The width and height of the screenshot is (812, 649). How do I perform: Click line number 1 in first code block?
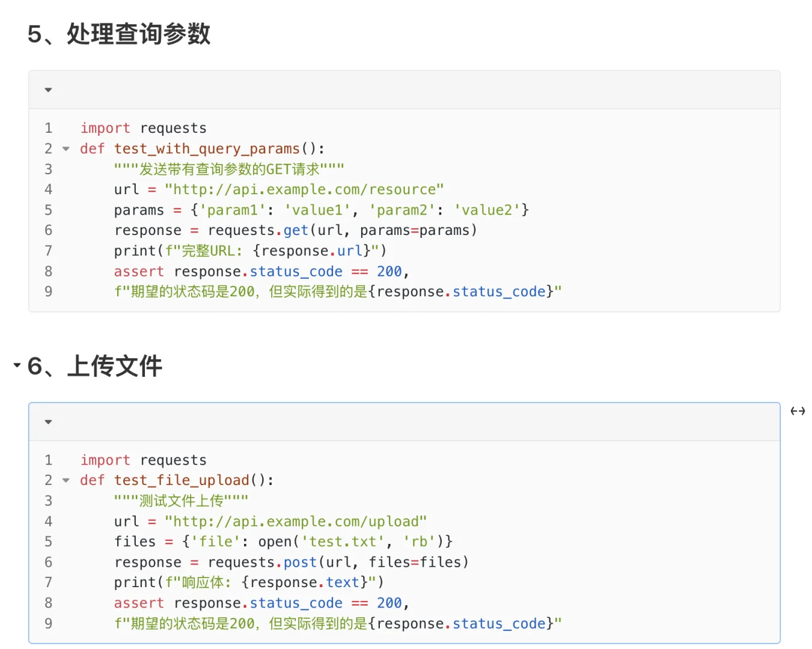[48, 128]
